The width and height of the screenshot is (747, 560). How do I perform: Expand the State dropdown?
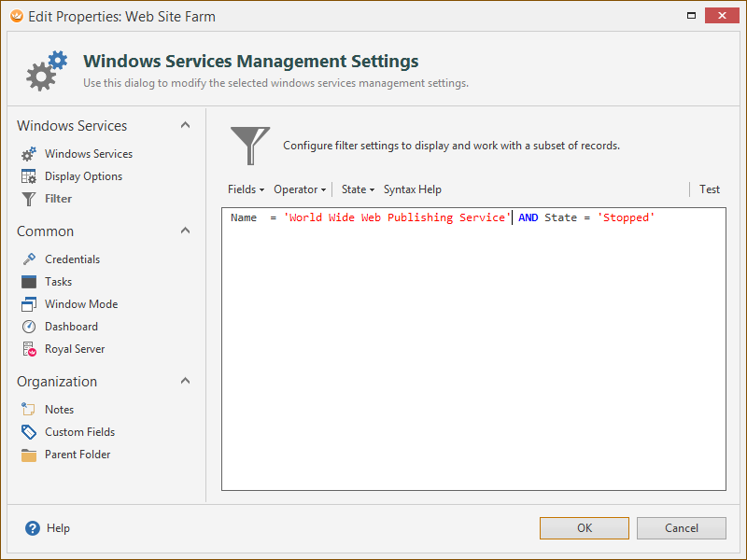[358, 189]
